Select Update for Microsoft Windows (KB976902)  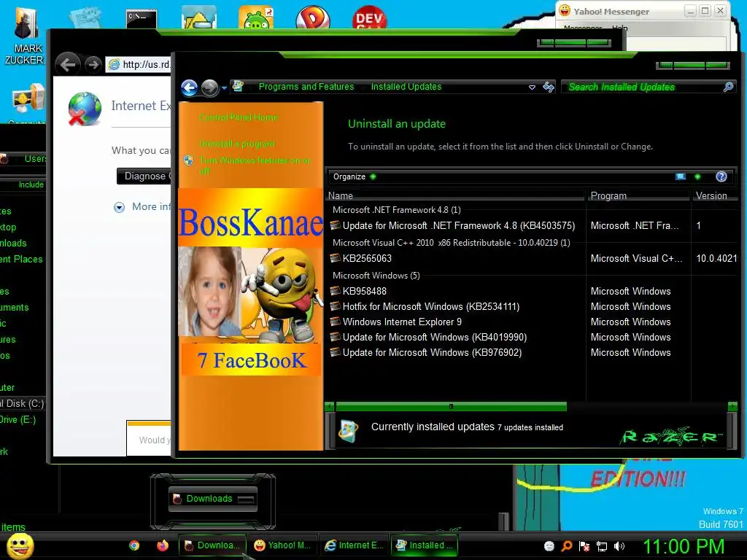point(432,352)
